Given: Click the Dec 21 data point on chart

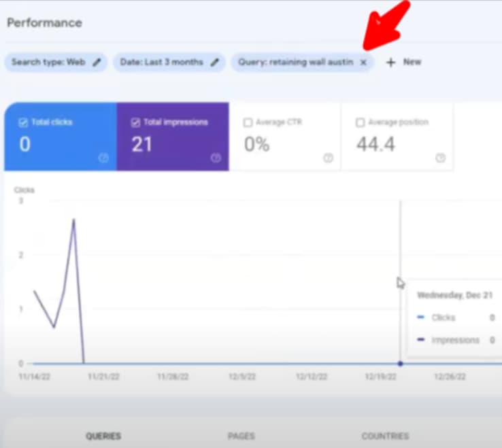Looking at the screenshot, I should (x=400, y=364).
